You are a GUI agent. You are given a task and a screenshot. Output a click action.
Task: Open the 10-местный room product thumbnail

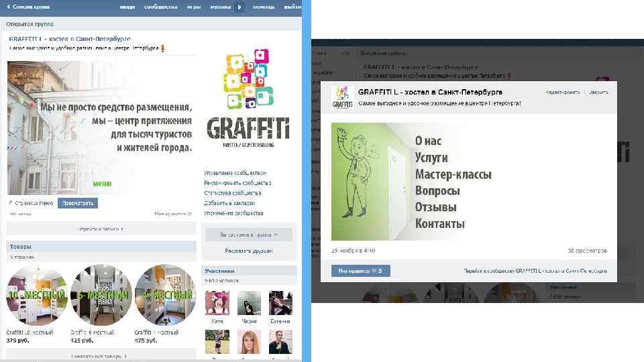tap(37, 295)
